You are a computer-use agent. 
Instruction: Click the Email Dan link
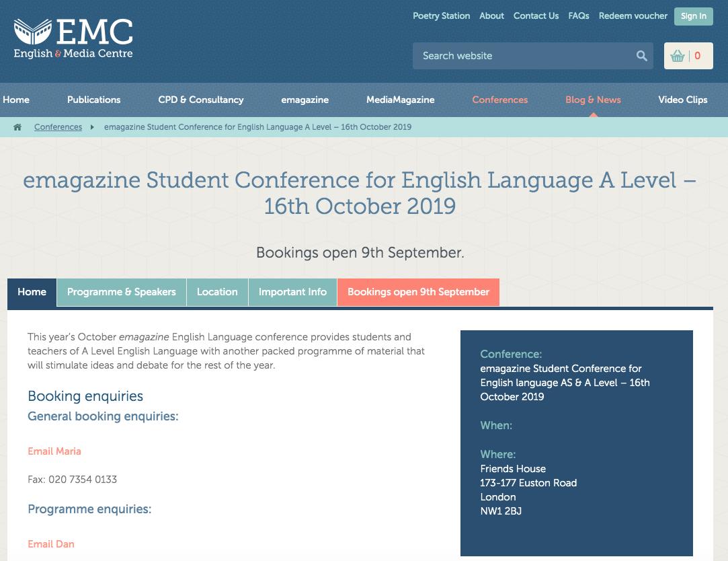(x=51, y=544)
